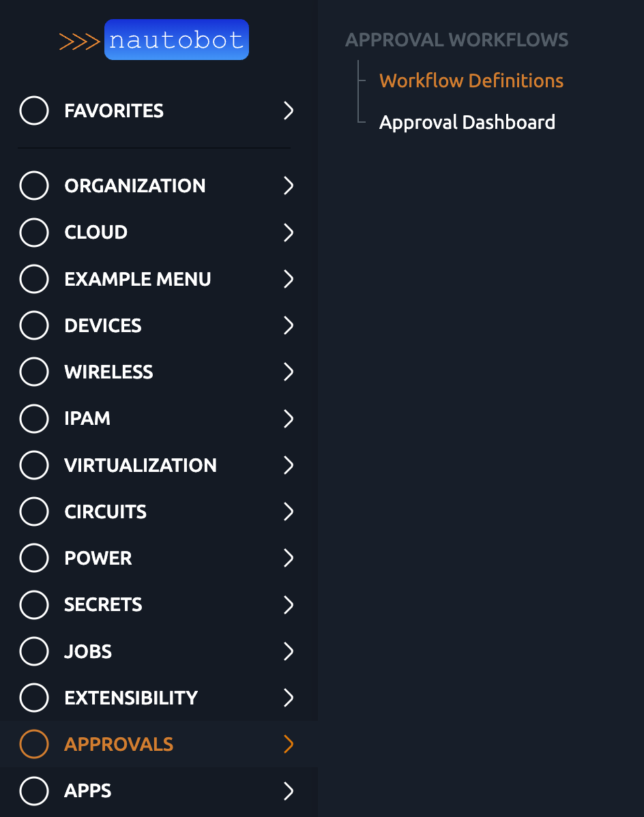Click the circle icon next to Apps
644x817 pixels.
pos(34,790)
